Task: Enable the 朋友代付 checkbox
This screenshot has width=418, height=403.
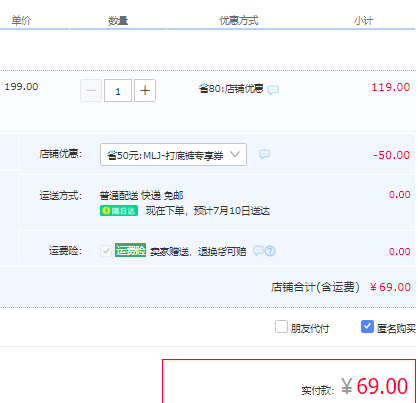Action: 281,327
